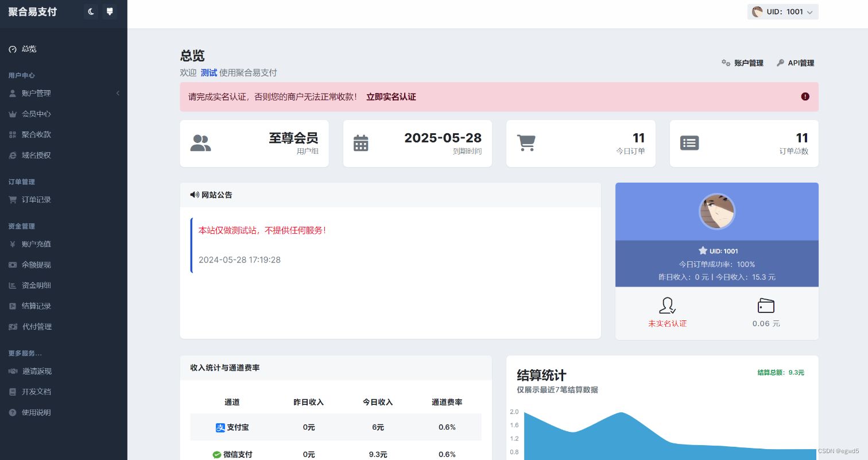868x460 pixels.
Task: Select the 邀请返现 megaphone icon
Action: [13, 371]
